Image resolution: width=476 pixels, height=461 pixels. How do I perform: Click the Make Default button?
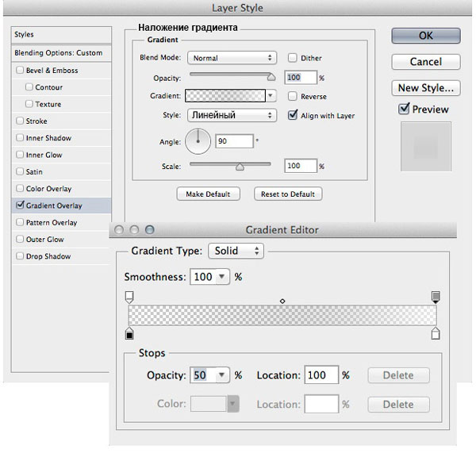pos(208,194)
